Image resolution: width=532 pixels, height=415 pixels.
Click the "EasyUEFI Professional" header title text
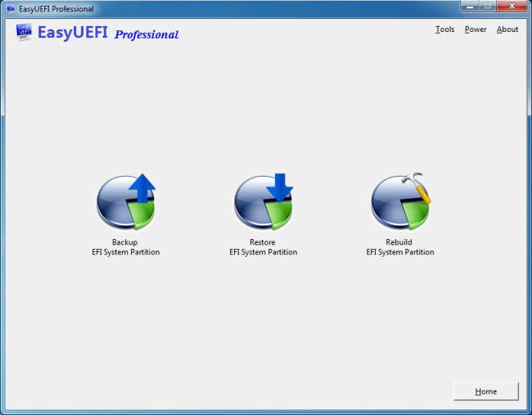(x=108, y=33)
